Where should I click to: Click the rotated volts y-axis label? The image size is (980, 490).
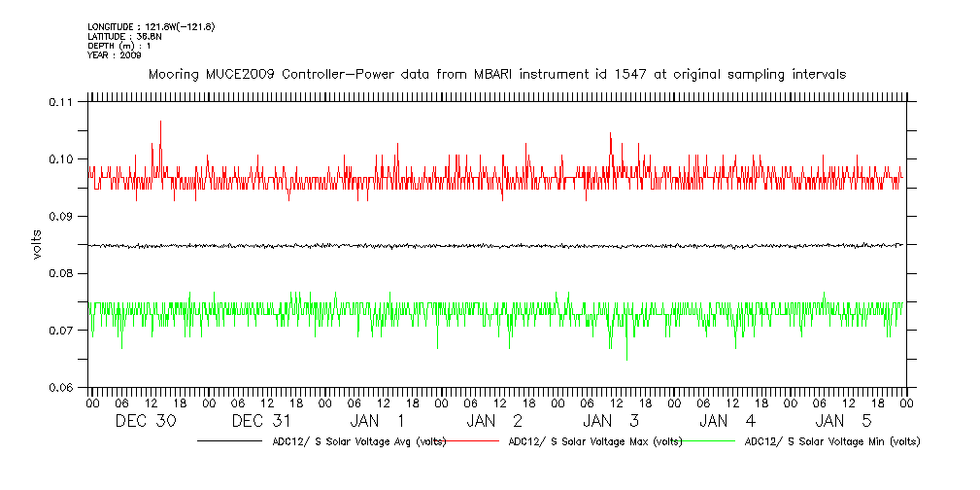point(37,245)
